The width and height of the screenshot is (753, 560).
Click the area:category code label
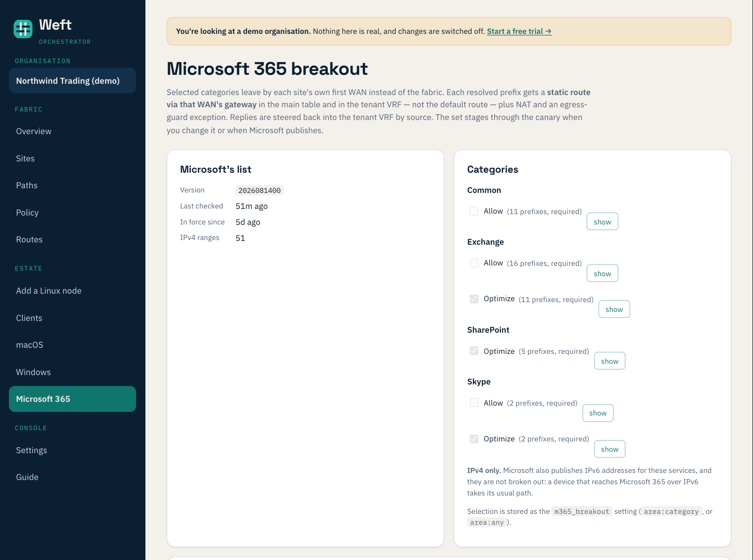pyautogui.click(x=671, y=512)
